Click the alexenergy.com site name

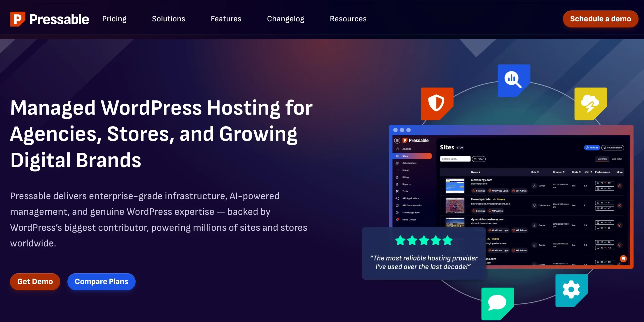click(x=481, y=180)
